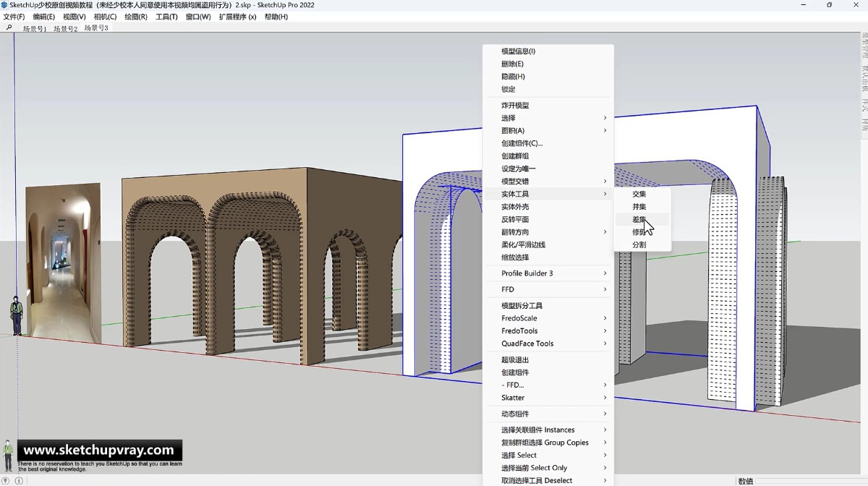Image resolution: width=868 pixels, height=486 pixels.
Task: Choose 创建组件 below 超级退出
Action: (548, 372)
